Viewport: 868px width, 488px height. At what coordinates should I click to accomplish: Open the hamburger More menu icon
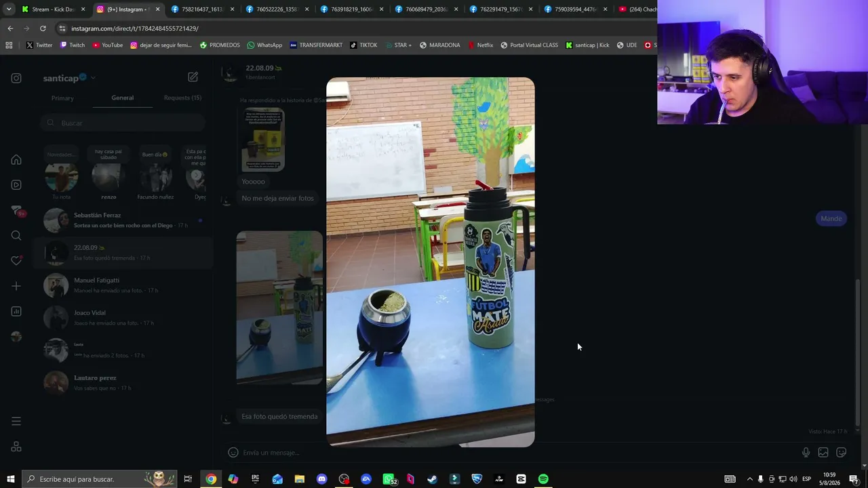click(16, 422)
